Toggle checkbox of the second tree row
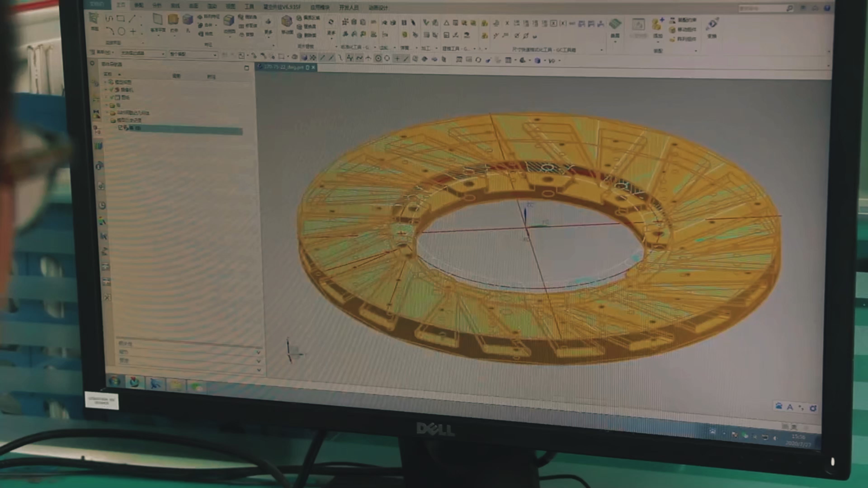The width and height of the screenshot is (868, 488). (x=112, y=90)
